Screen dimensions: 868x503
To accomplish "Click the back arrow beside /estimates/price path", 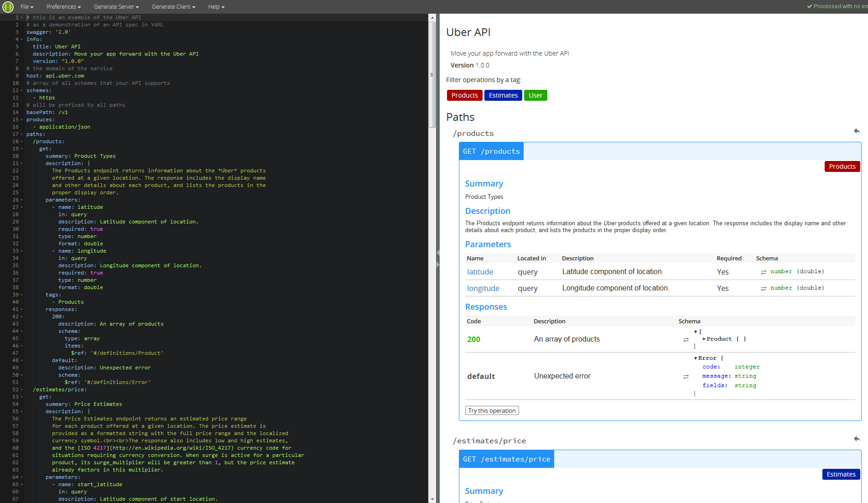I will [x=857, y=439].
